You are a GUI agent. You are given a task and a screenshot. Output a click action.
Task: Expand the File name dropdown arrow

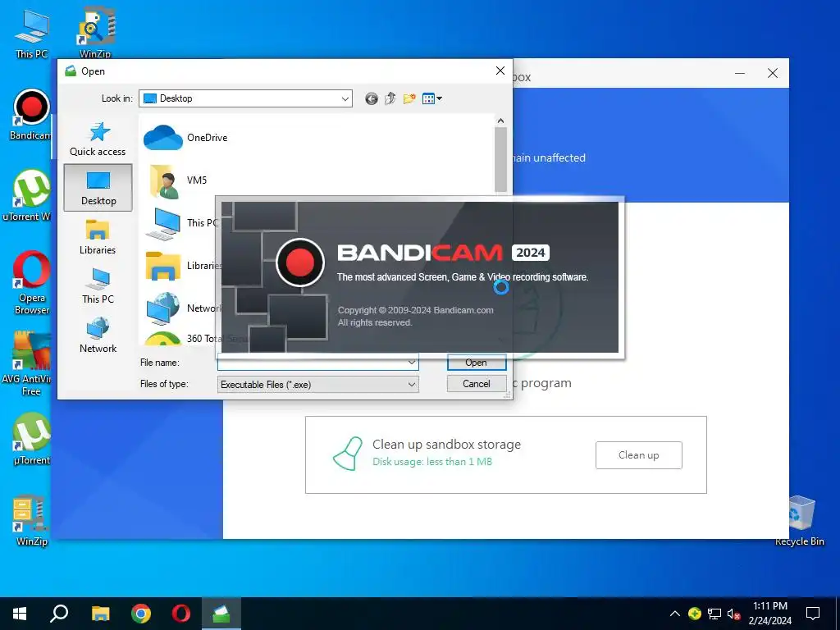412,363
